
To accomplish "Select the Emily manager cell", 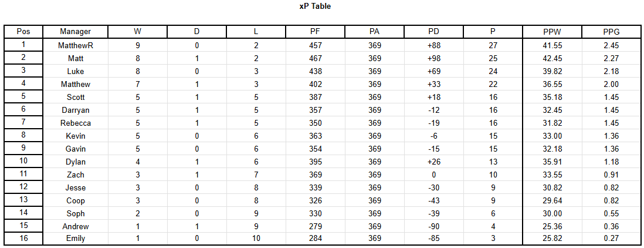I will click(x=75, y=238).
